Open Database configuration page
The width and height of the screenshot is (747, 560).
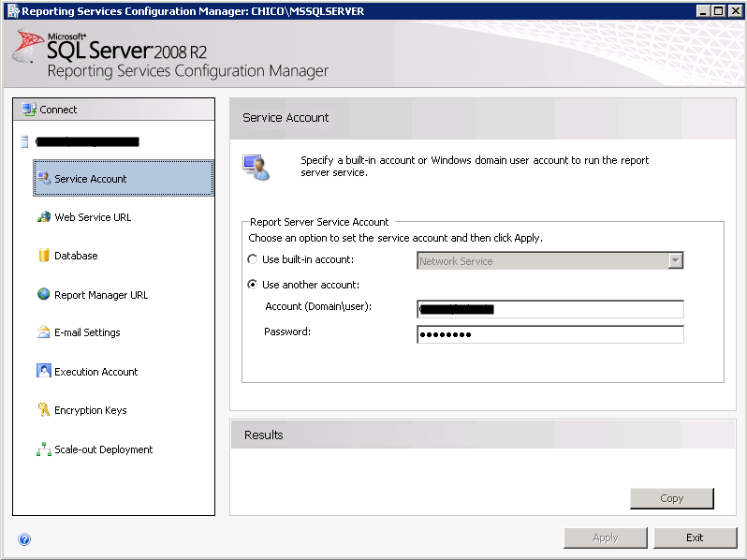[x=76, y=256]
